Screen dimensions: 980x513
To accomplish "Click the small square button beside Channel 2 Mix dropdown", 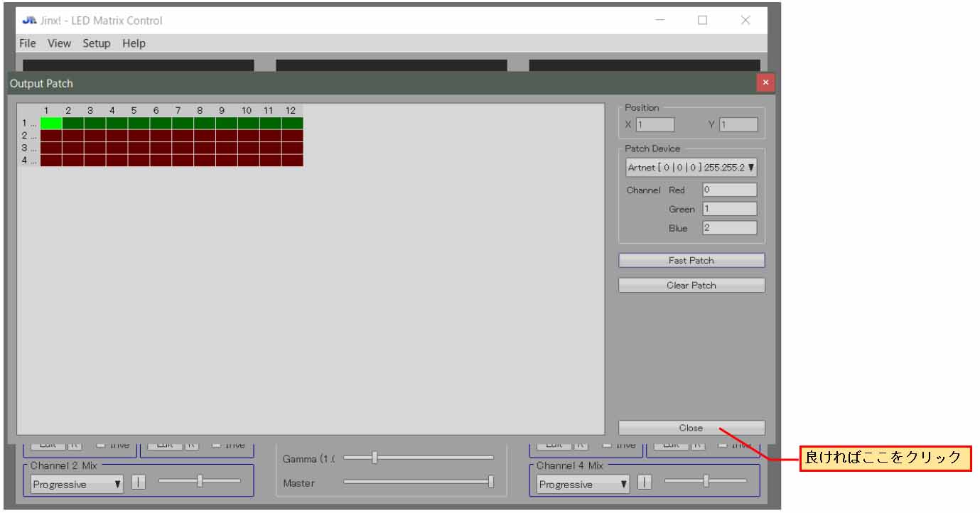I will tap(139, 484).
